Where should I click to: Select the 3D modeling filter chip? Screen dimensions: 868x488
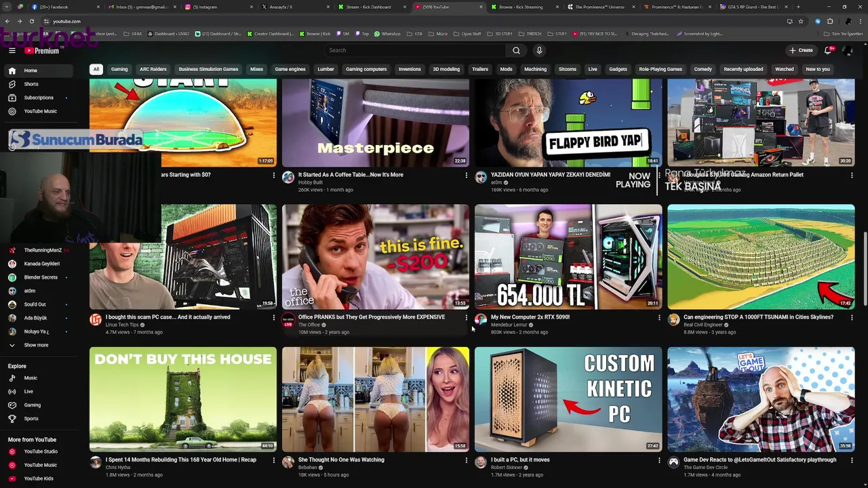446,69
